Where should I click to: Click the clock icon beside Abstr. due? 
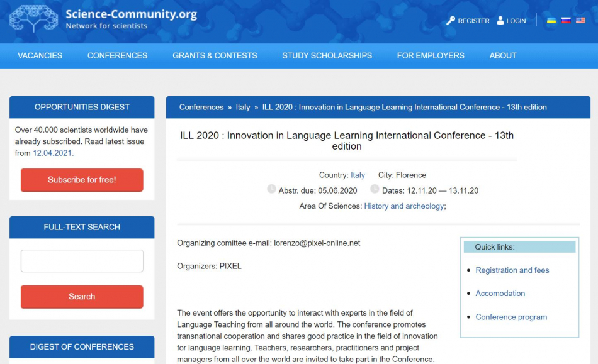tap(271, 189)
